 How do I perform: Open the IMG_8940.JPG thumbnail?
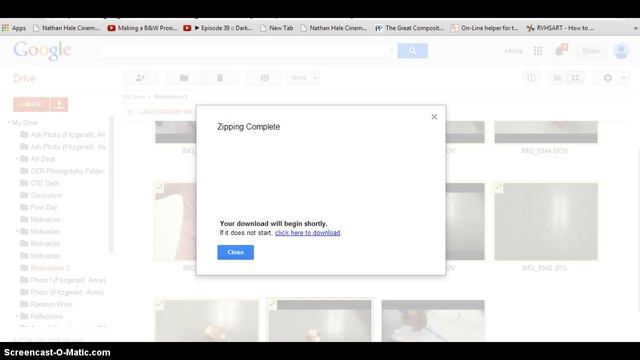point(546,221)
